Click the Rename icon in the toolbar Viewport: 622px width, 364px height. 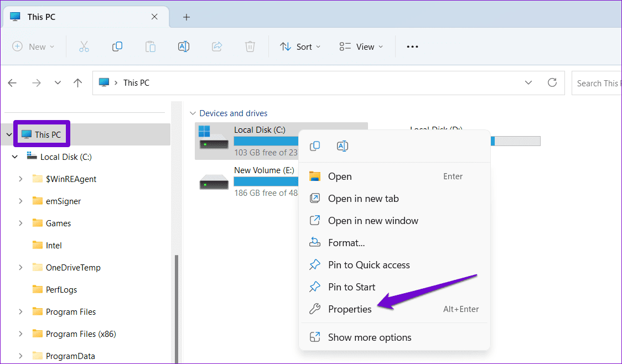tap(184, 47)
